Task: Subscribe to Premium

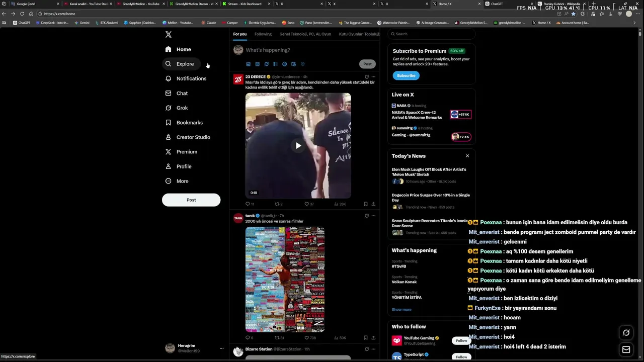Action: pos(406,75)
